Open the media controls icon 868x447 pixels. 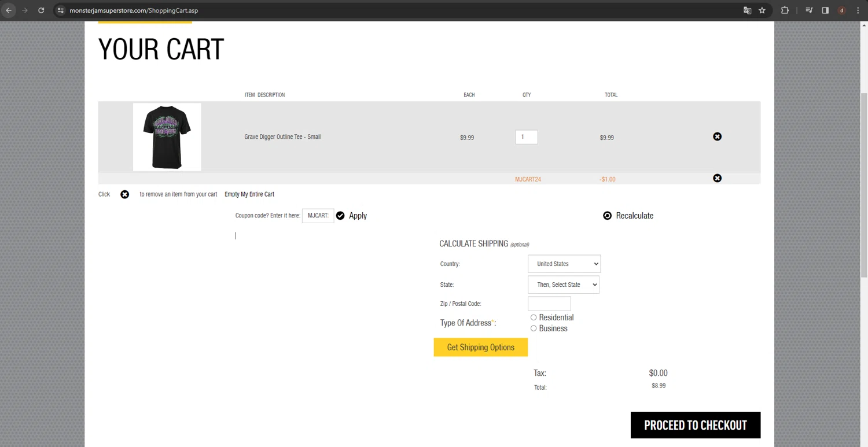point(810,10)
